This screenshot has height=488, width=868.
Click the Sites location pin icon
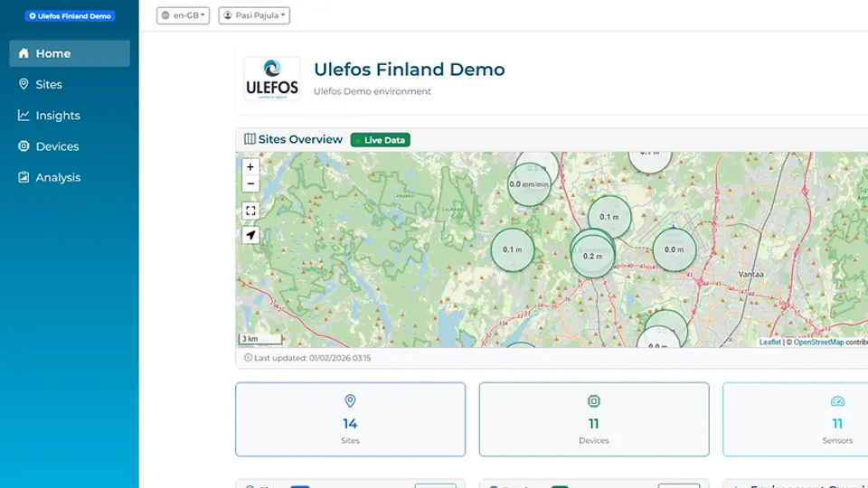coord(24,84)
